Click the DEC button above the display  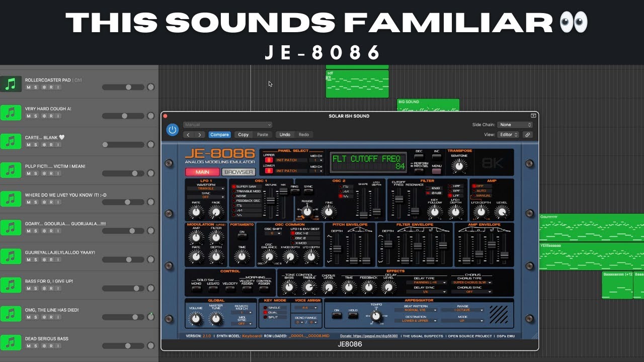[x=419, y=157]
